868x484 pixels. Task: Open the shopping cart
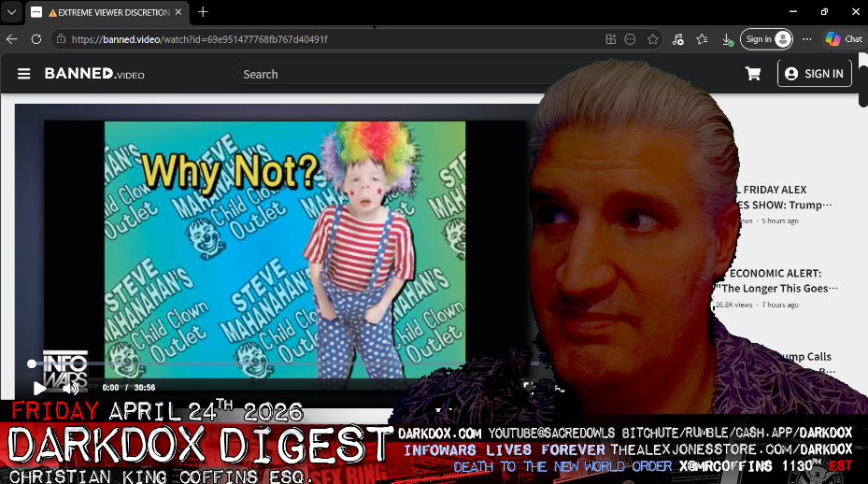(753, 74)
